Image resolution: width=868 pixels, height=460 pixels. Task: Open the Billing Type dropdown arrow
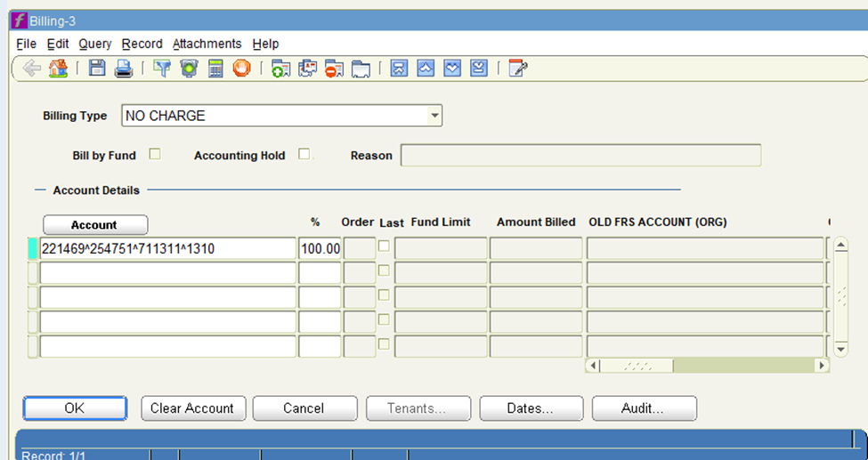click(434, 116)
